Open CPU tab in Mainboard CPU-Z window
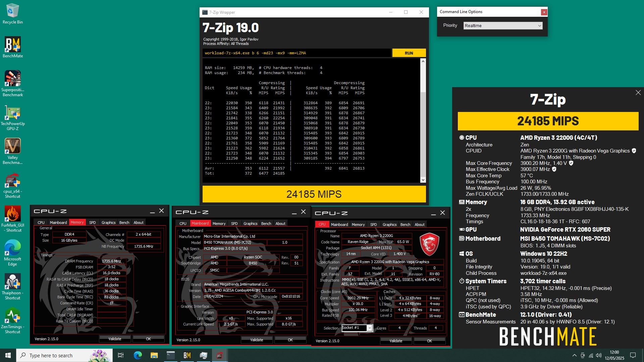The width and height of the screenshot is (644, 362). (x=183, y=224)
